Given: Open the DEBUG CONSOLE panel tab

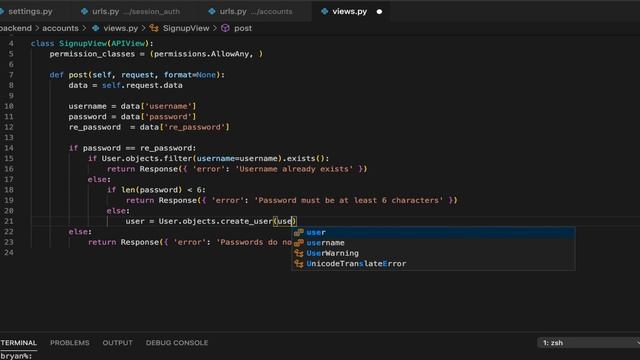Looking at the screenshot, I should click(177, 342).
